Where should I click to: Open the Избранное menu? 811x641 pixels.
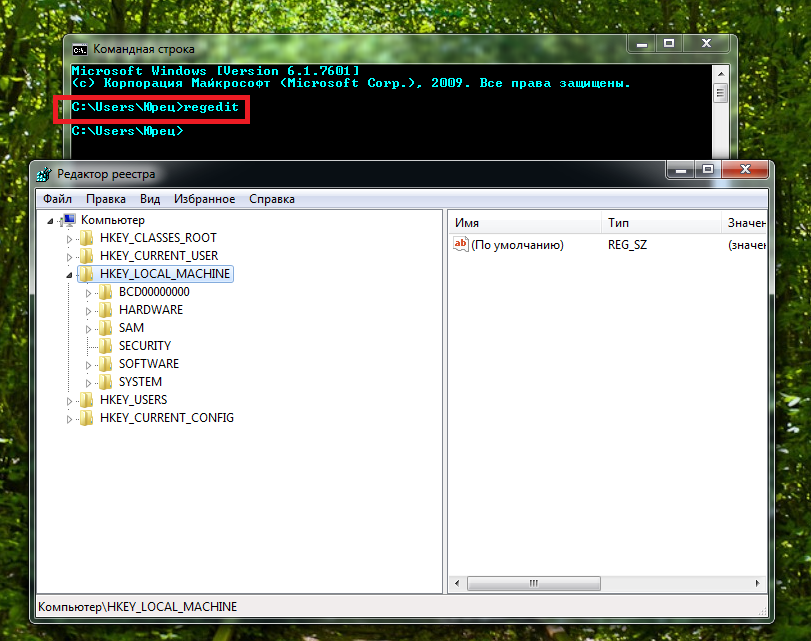(x=204, y=199)
